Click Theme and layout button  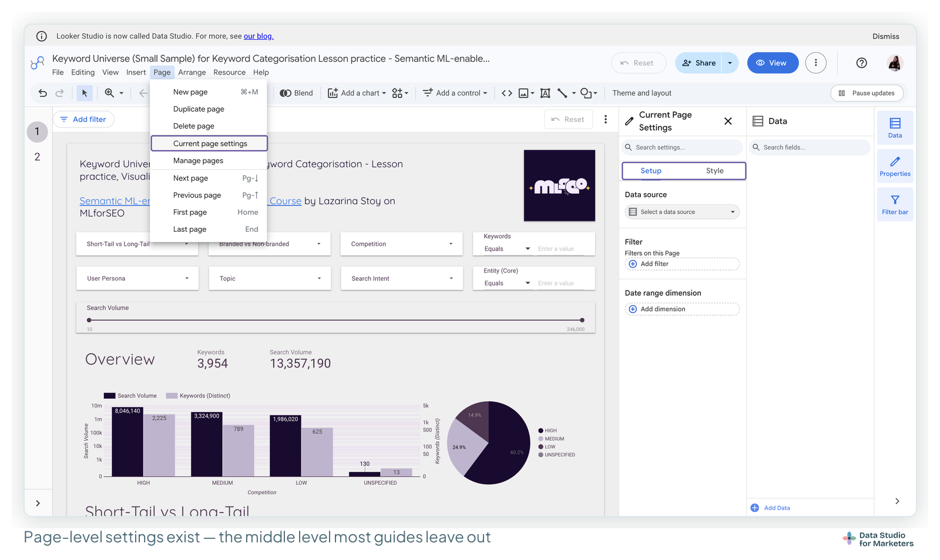point(642,93)
